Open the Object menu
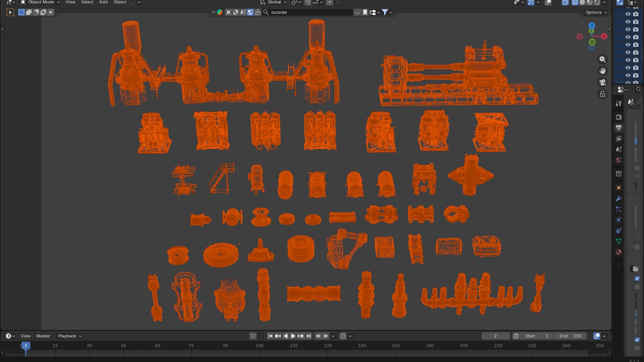The width and height of the screenshot is (644, 362). 120,2
